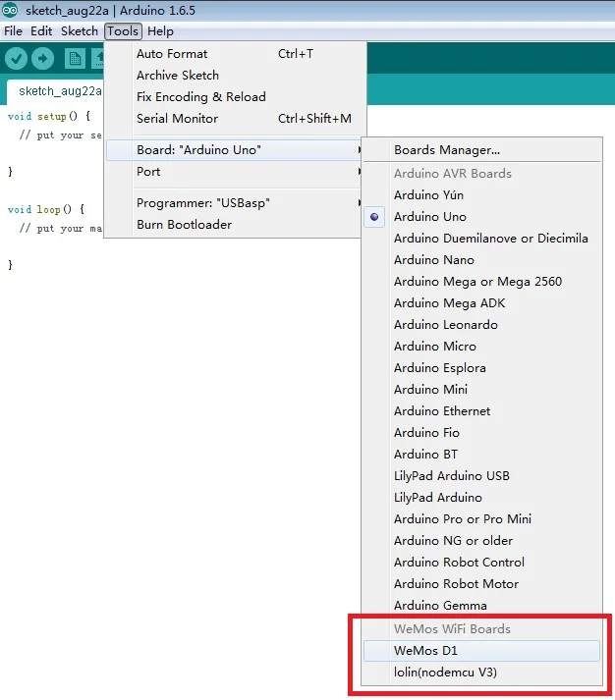
Task: Pick the LilyPad Arduino USB board
Action: pyautogui.click(x=481, y=476)
